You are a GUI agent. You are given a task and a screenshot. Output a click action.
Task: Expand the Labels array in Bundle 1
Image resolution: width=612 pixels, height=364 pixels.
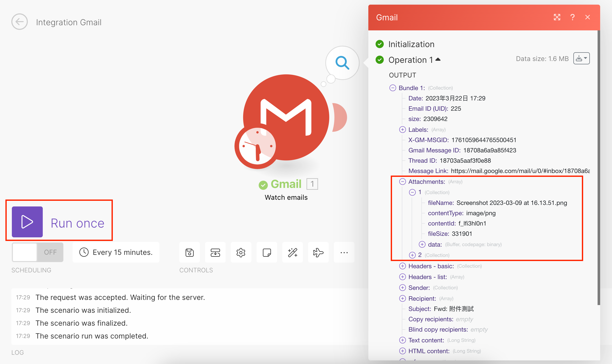click(x=402, y=129)
